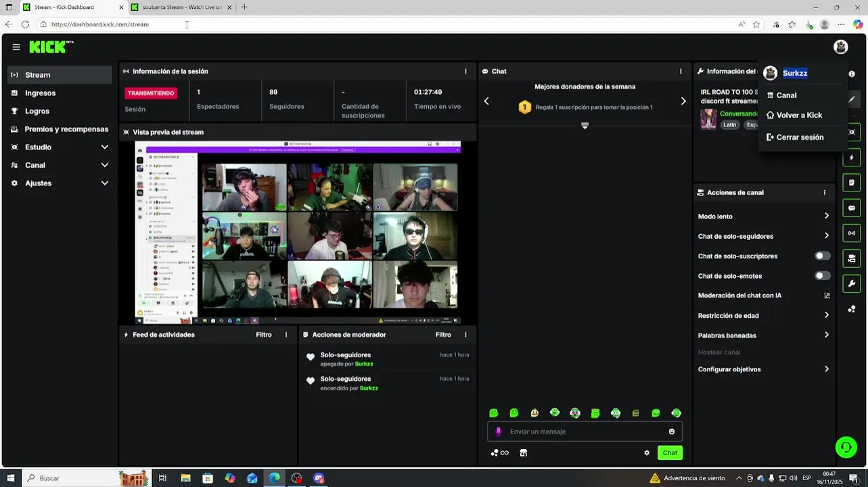Click the Kick logo

51,47
